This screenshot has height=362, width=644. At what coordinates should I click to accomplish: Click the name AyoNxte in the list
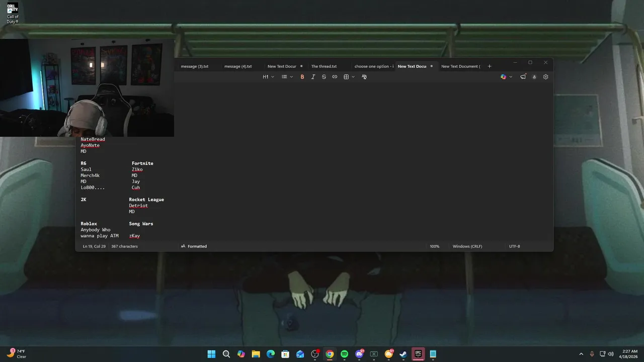point(90,145)
